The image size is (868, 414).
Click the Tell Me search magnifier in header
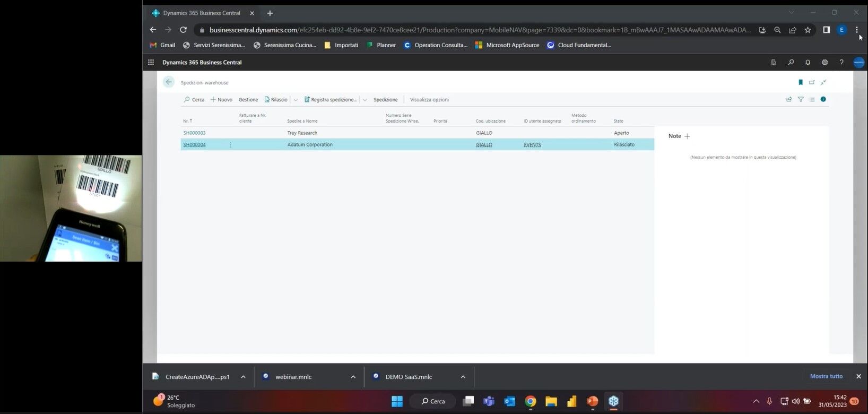point(791,62)
